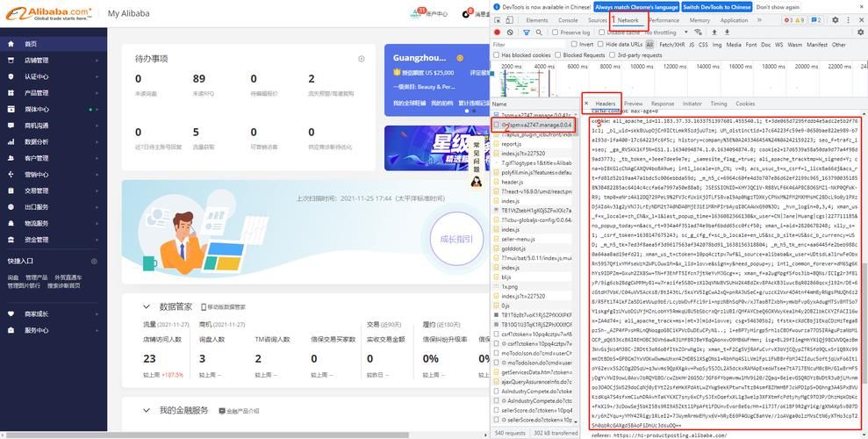
Task: Click the blue issues counter badge
Action: click(x=816, y=20)
